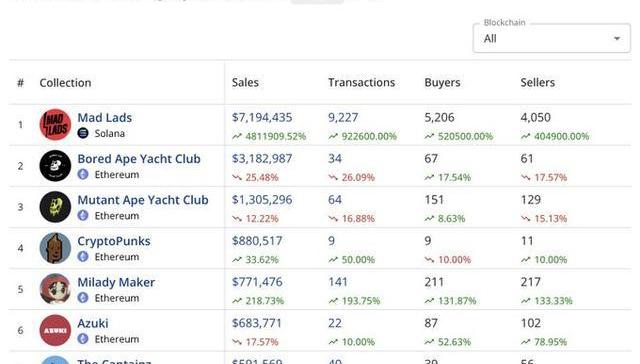Screen dimensions: 640x364
Task: Sort by the Sellers column header
Action: pos(538,82)
